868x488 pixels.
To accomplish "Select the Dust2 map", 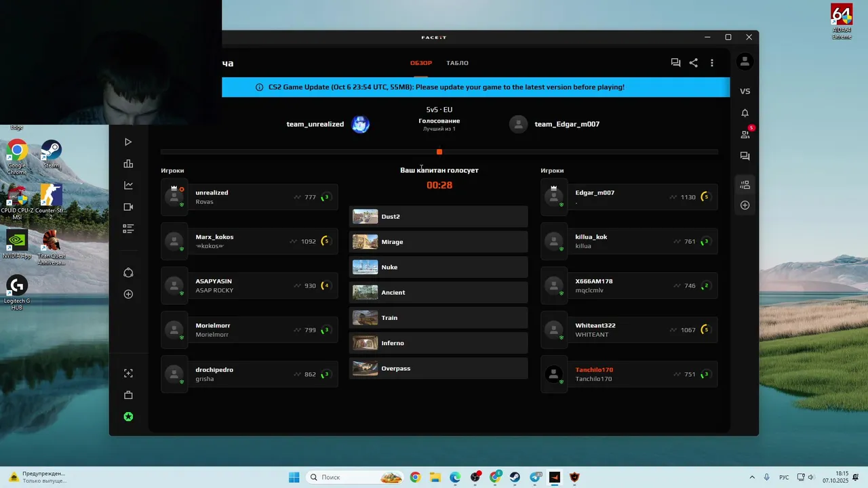I will coord(438,217).
